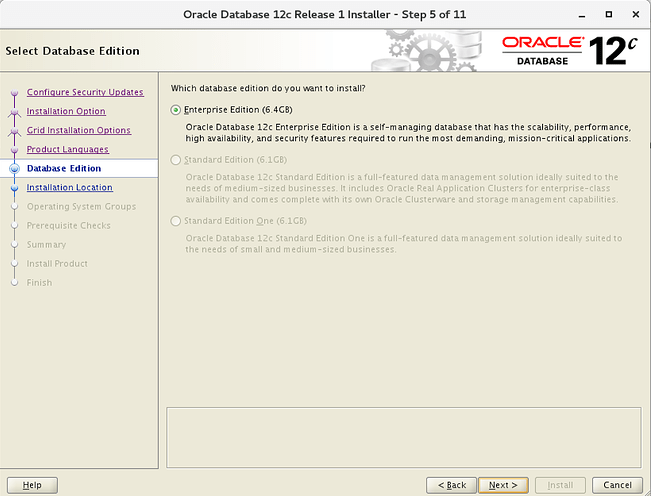The width and height of the screenshot is (651, 496).
Task: Click the Back button
Action: click(451, 485)
